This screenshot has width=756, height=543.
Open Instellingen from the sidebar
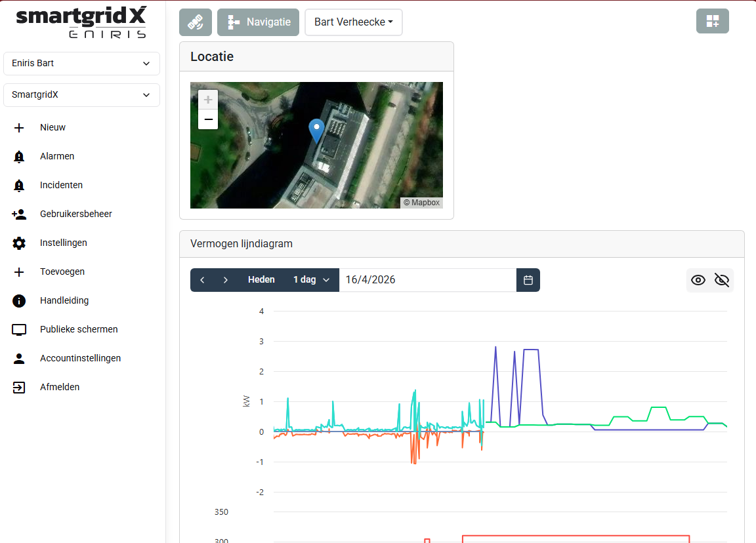(63, 243)
